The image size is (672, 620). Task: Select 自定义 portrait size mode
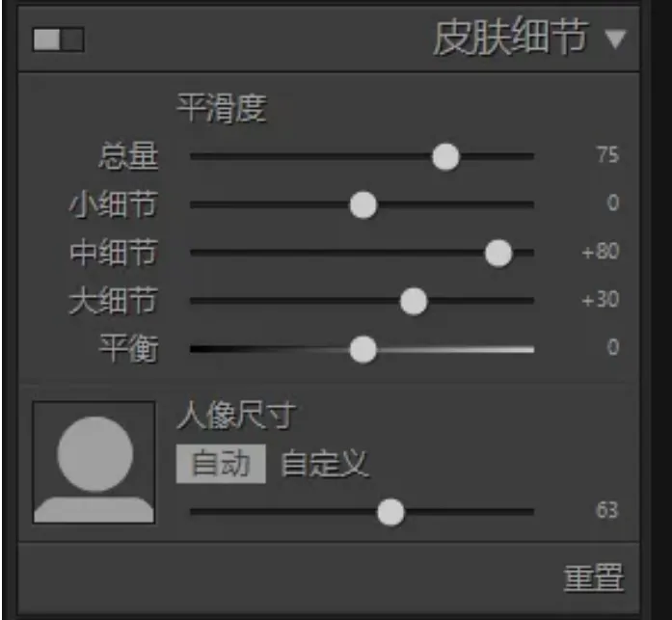coord(324,464)
